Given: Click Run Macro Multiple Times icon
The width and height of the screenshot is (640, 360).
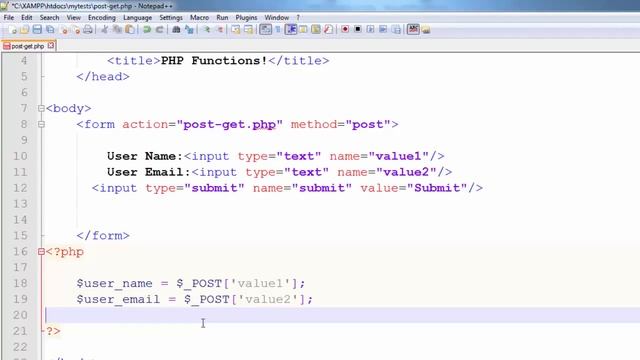Looking at the screenshot, I should tap(383, 29).
